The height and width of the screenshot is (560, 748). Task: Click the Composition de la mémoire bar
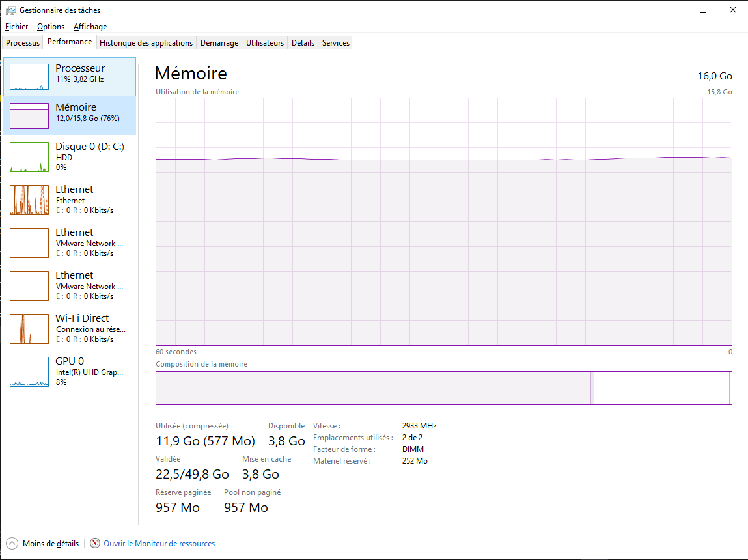tap(443, 388)
